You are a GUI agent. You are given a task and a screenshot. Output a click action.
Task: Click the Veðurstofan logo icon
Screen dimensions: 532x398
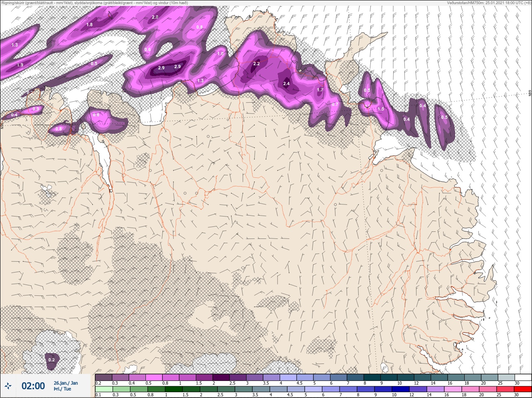(x=8, y=386)
